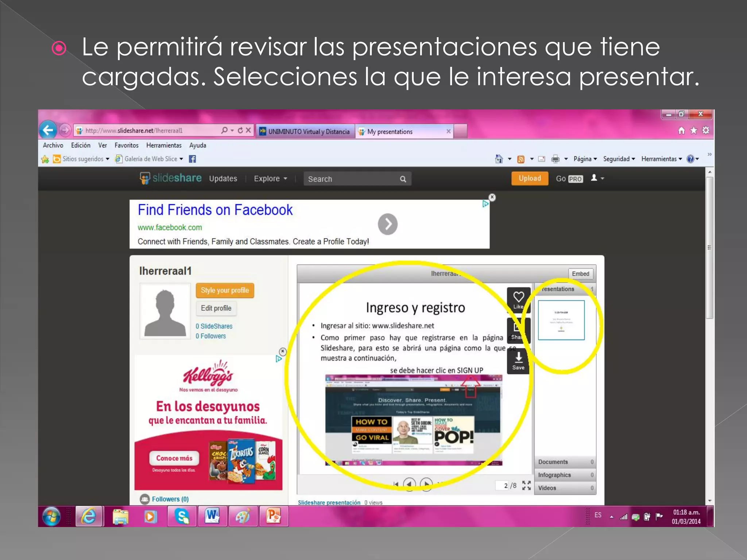Screen dimensions: 747x560
Task: Close the My presentations tab
Action: [x=448, y=131]
